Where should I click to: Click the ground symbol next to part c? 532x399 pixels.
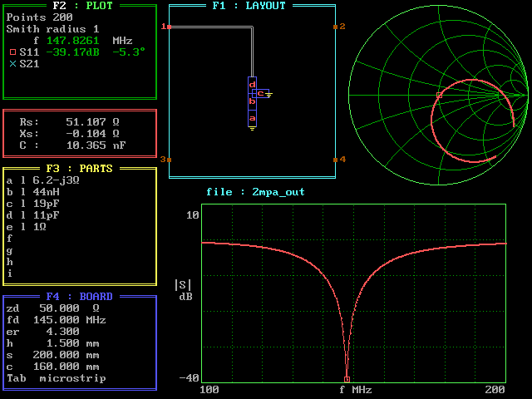(268, 94)
